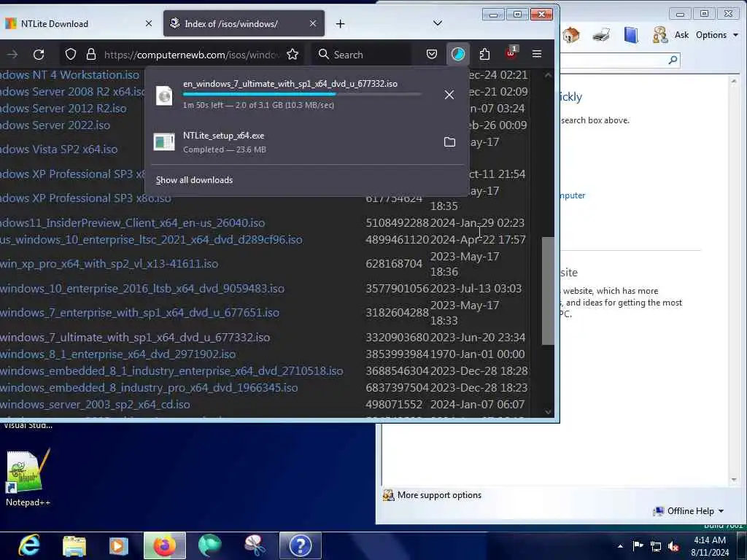Viewport: 747px width, 560px height.
Task: Click Windows Server 2012 R2.iso link
Action: pyautogui.click(x=63, y=109)
